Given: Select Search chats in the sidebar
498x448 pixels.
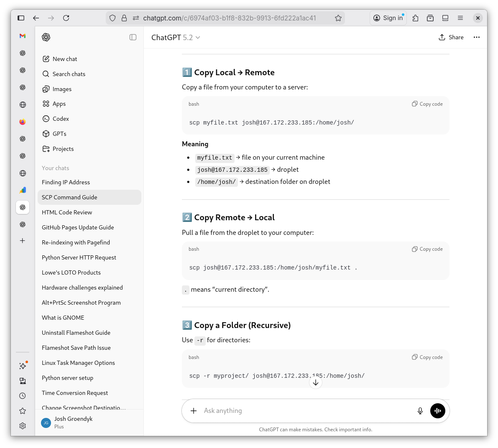Looking at the screenshot, I should [69, 74].
